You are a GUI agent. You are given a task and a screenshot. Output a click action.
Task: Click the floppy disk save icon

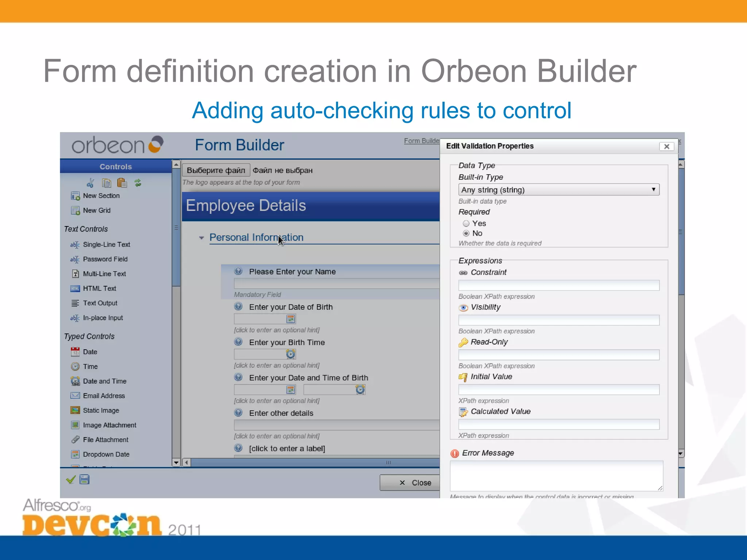pyautogui.click(x=84, y=479)
